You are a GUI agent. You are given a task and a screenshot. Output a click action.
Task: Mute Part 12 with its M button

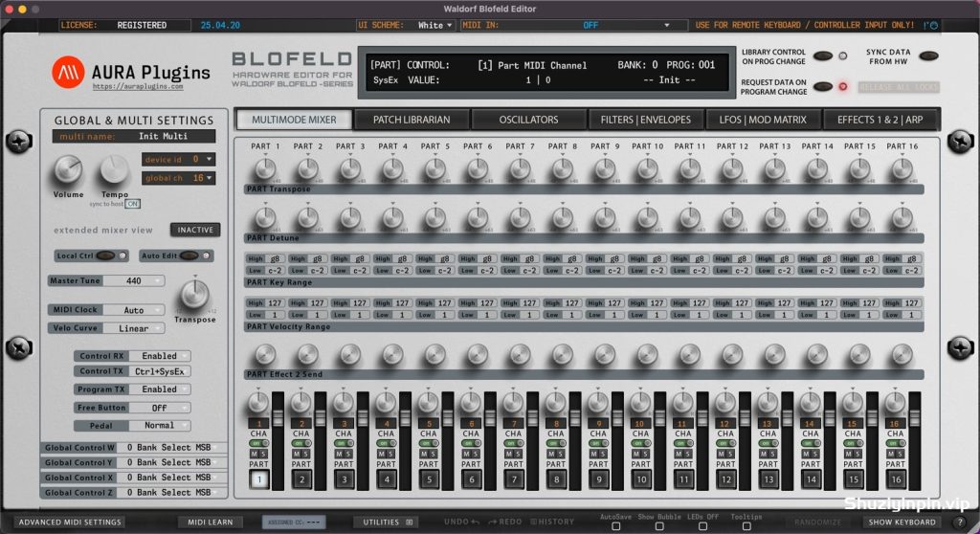click(x=722, y=454)
